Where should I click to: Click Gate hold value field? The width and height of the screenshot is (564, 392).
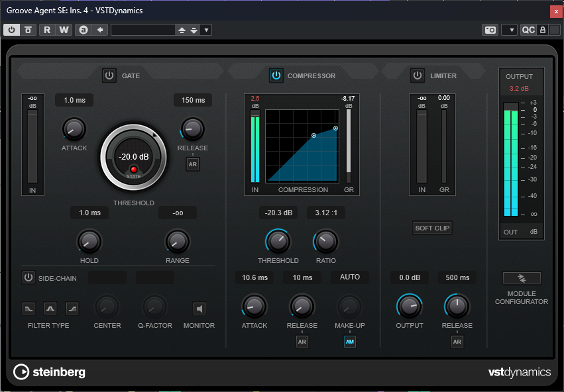click(89, 213)
